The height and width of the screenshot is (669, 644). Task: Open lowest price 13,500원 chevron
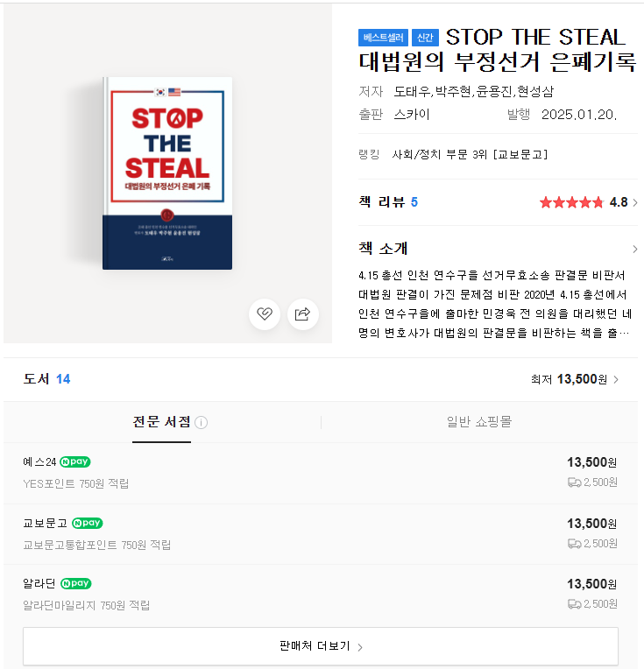pos(616,379)
